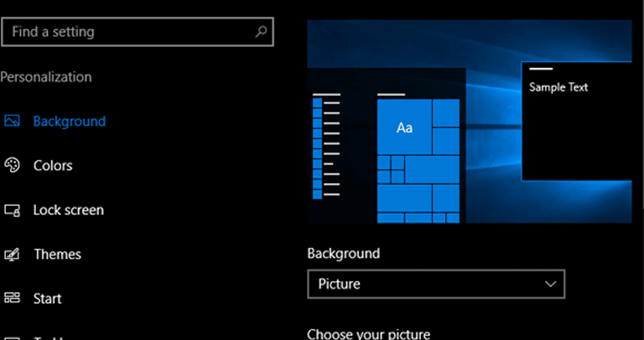Open the Background settings page
The height and width of the screenshot is (340, 644).
(70, 121)
